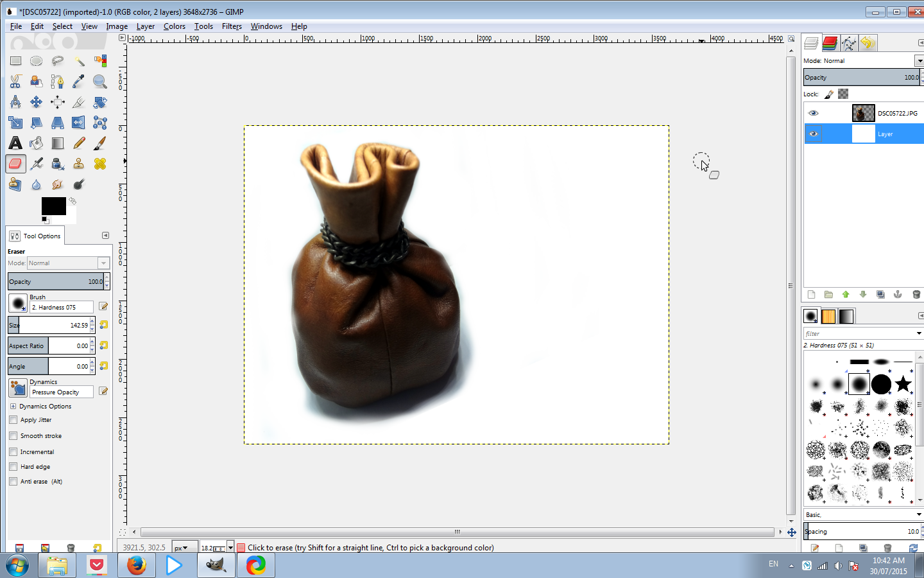
Task: Select the Clone stamp tool
Action: point(79,164)
